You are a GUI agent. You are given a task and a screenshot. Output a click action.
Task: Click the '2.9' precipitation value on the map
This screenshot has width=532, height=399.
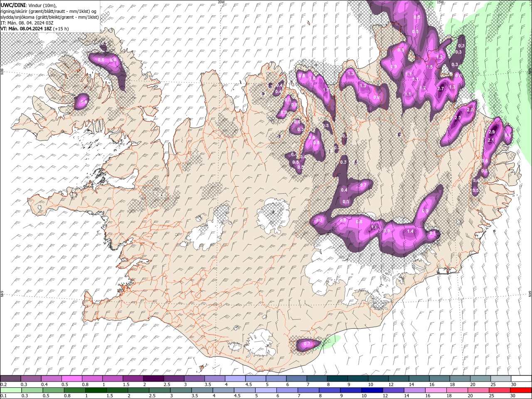[492, 132]
